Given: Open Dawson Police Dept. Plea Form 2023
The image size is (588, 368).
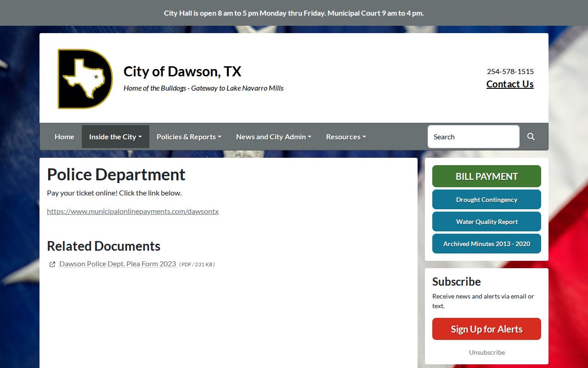Looking at the screenshot, I should [118, 264].
